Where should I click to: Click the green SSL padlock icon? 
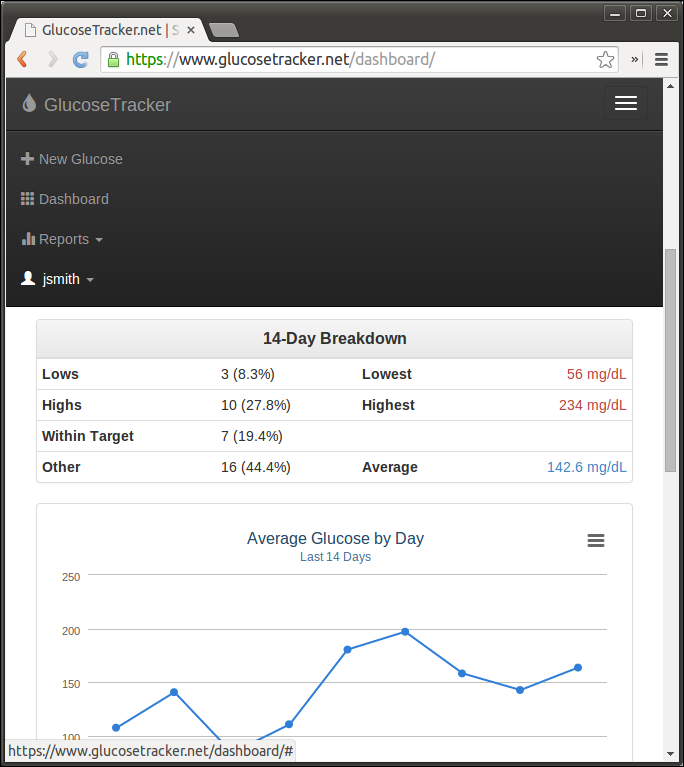click(113, 60)
